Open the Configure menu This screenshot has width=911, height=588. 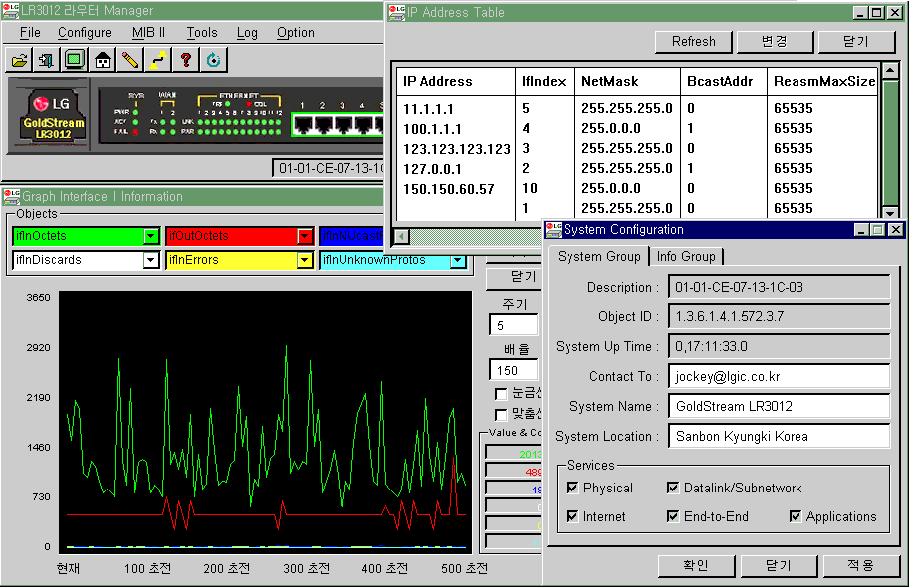click(x=85, y=33)
